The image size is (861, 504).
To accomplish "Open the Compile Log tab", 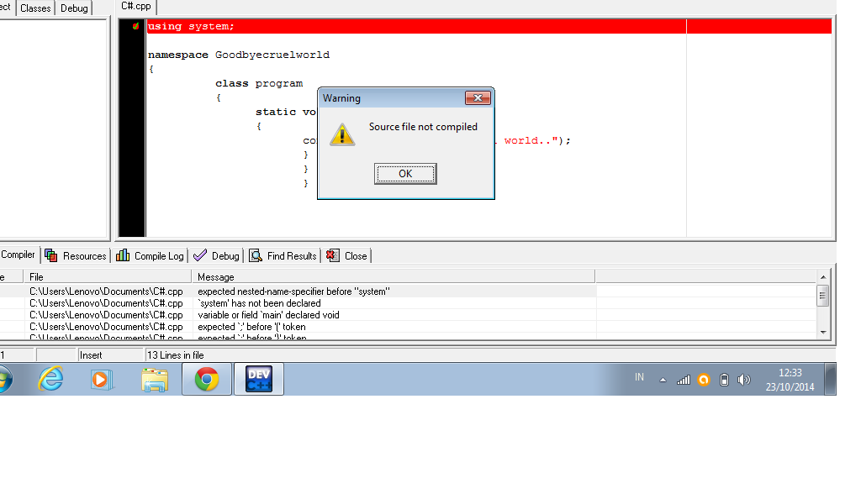I will click(151, 255).
